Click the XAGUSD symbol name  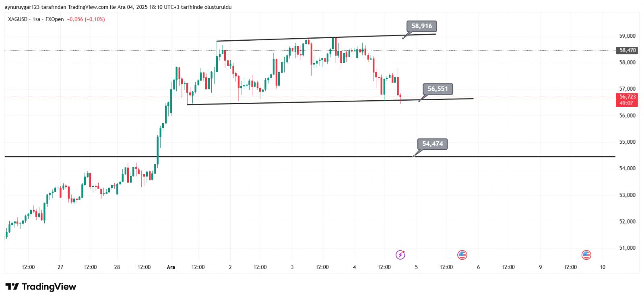coord(18,19)
